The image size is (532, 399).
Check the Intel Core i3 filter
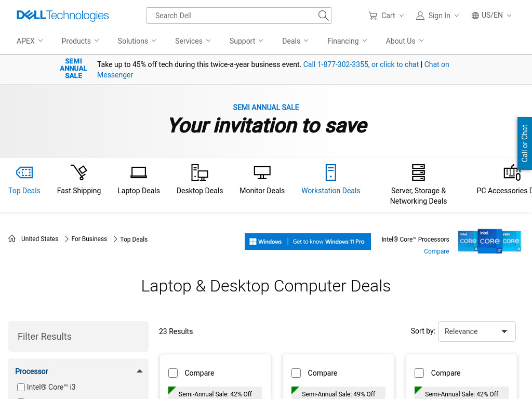pos(21,387)
